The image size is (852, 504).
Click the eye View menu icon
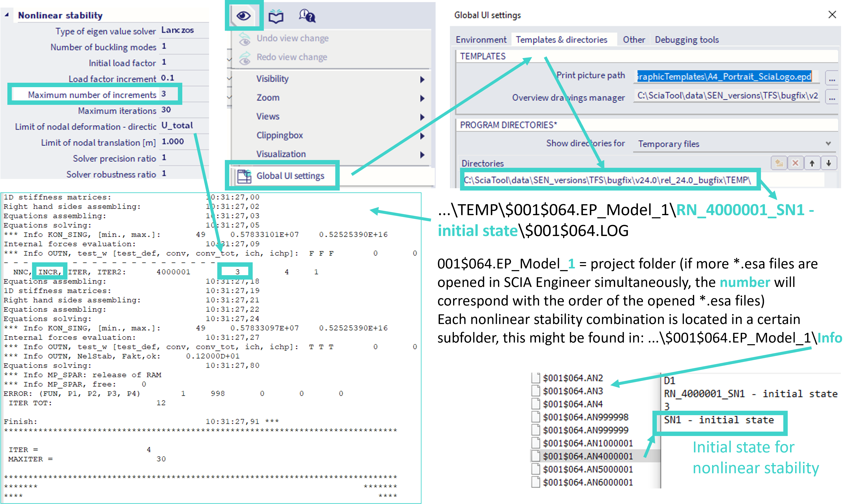tap(243, 16)
